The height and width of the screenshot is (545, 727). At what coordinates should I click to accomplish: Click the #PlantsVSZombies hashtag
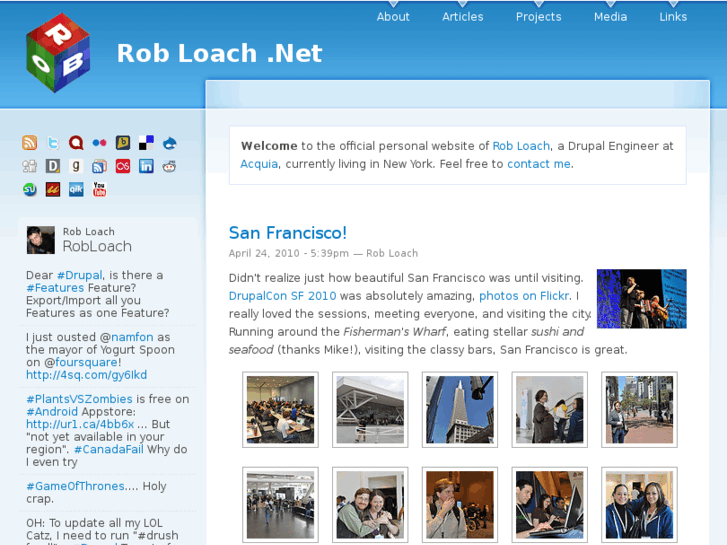pyautogui.click(x=79, y=399)
